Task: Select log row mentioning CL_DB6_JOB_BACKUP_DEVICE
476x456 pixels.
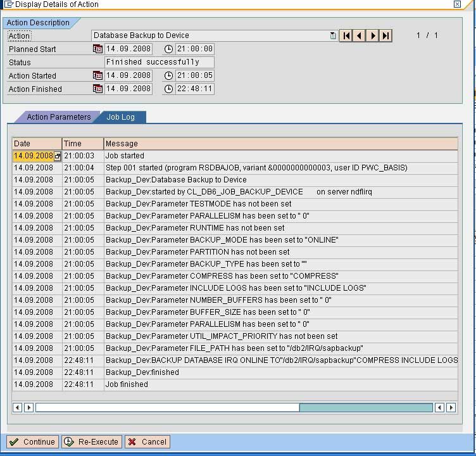Action: (235, 192)
